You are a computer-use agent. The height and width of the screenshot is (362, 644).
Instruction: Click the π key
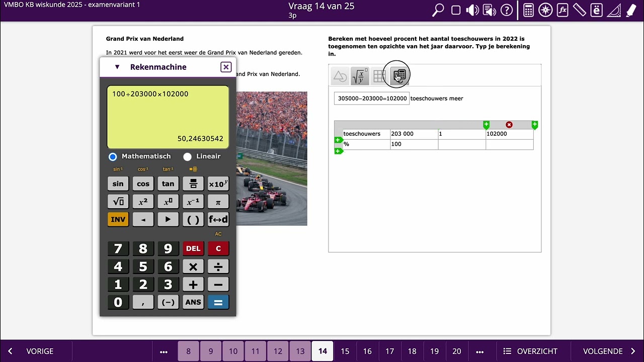pyautogui.click(x=218, y=202)
